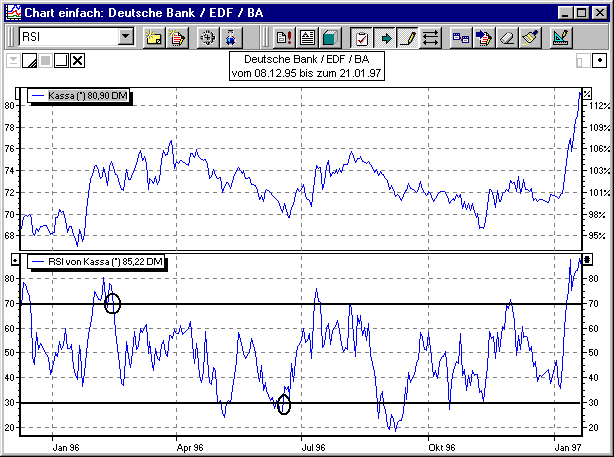Click the teal 3D book icon

point(331,38)
